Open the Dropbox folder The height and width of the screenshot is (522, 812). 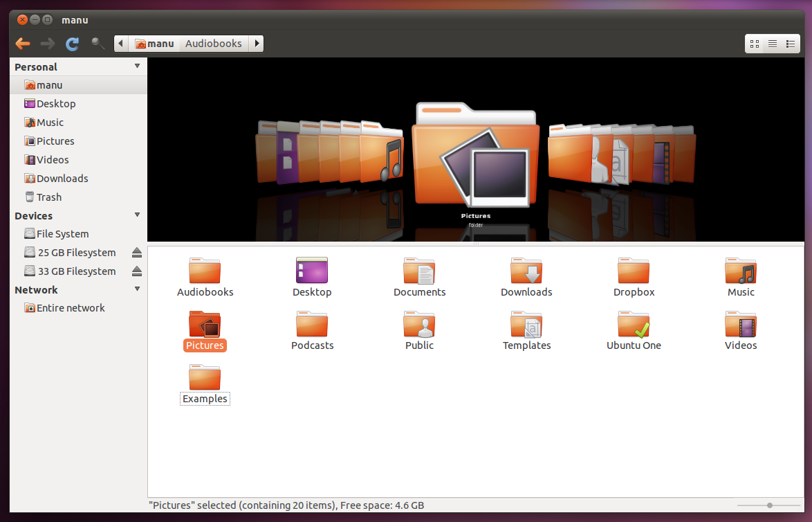[x=634, y=271]
